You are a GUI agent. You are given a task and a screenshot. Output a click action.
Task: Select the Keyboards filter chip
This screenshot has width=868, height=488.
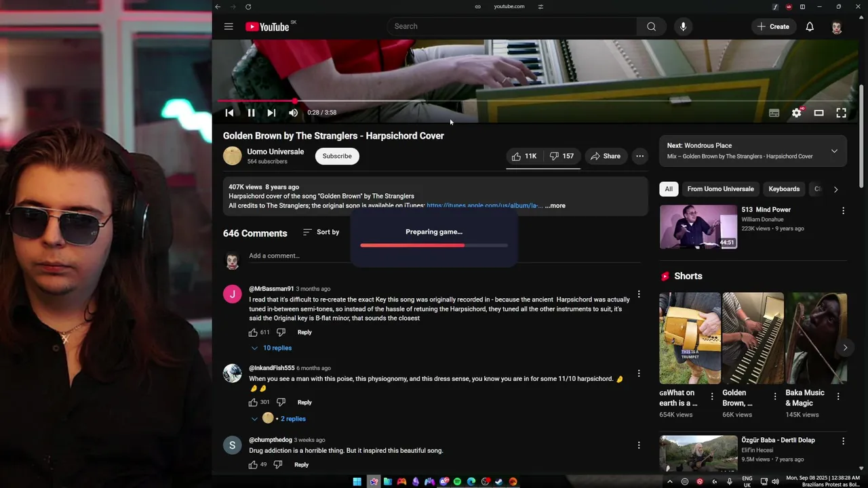click(784, 189)
